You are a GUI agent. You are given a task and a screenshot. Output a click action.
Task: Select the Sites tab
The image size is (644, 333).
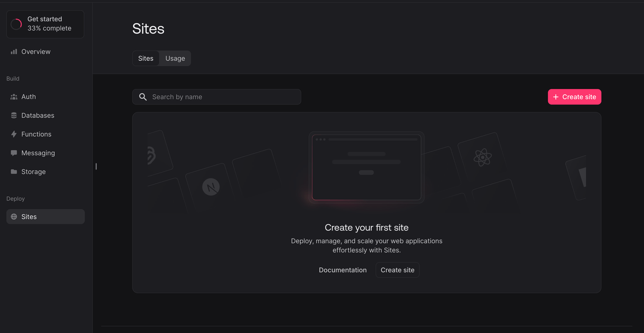[146, 58]
